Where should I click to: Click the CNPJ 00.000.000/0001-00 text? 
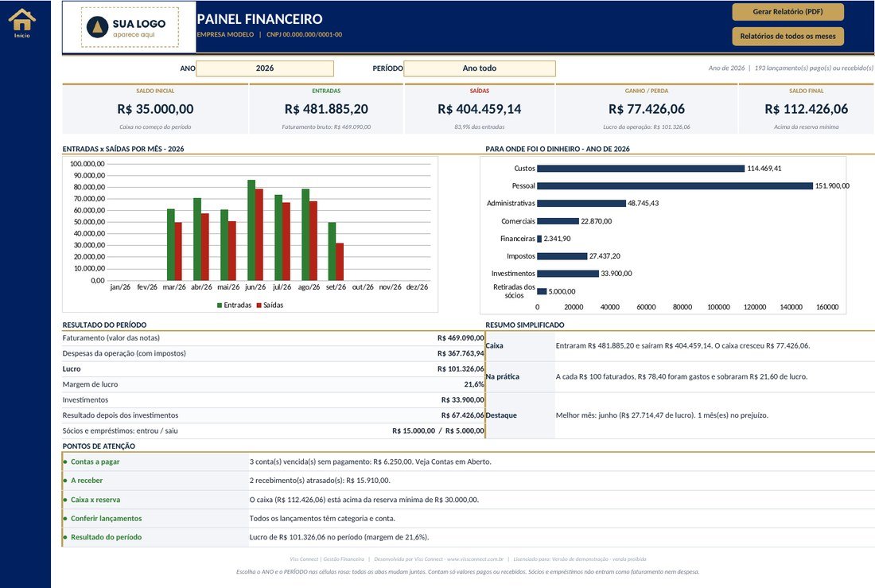click(x=304, y=35)
